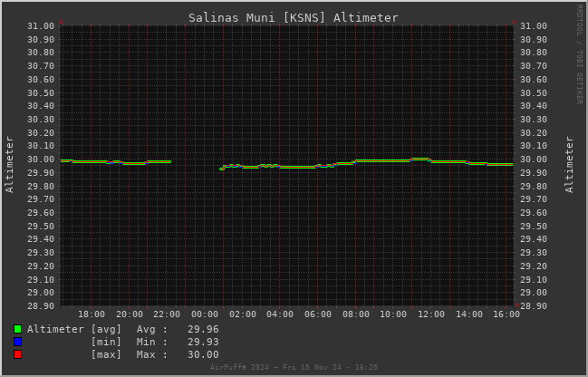Viewport: 588px width, 377px height.
Task: Click the altimeter line segment near 11:30 peak
Action: click(x=420, y=159)
